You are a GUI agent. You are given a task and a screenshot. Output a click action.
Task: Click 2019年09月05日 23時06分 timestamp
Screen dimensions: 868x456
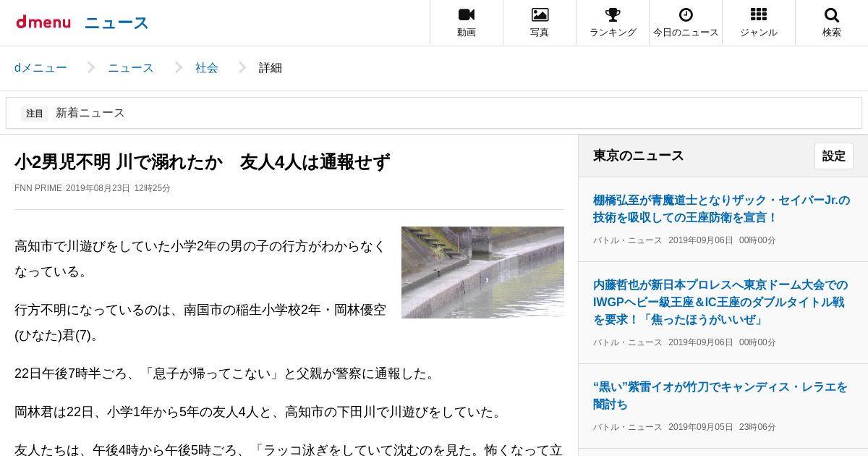(722, 427)
